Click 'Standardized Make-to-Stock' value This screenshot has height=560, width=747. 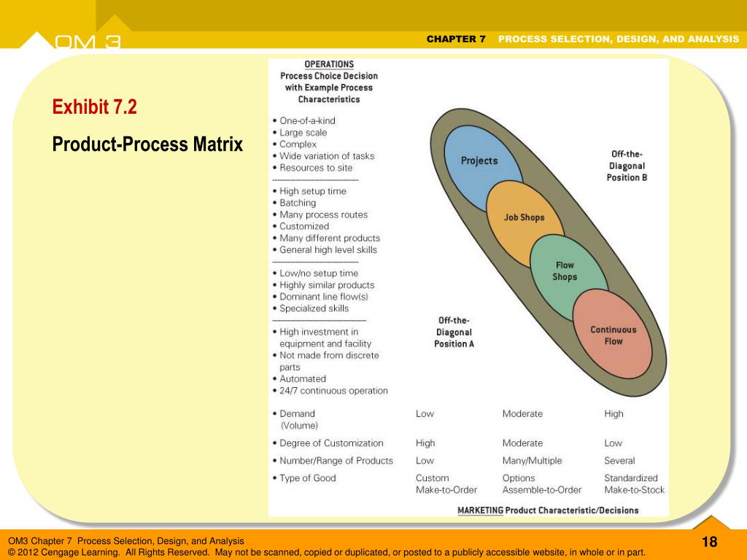click(634, 484)
